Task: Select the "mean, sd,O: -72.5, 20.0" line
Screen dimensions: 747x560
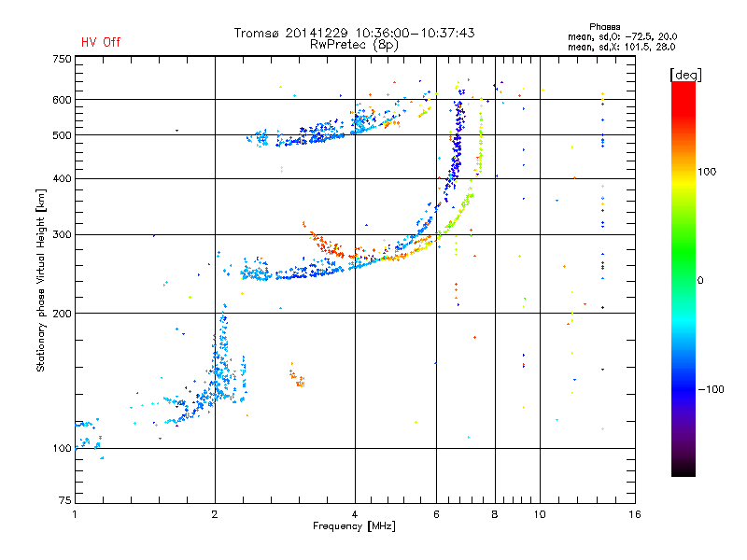Action: (622, 36)
